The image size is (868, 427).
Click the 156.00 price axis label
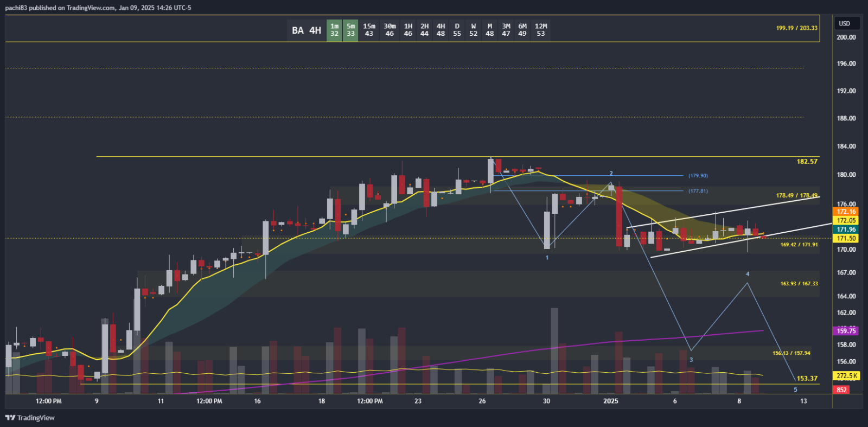(846, 361)
